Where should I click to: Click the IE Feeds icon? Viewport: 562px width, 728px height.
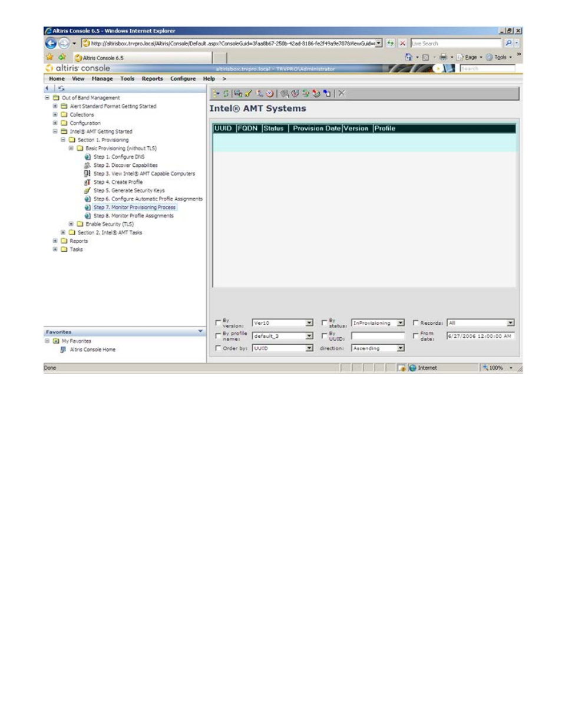click(425, 57)
